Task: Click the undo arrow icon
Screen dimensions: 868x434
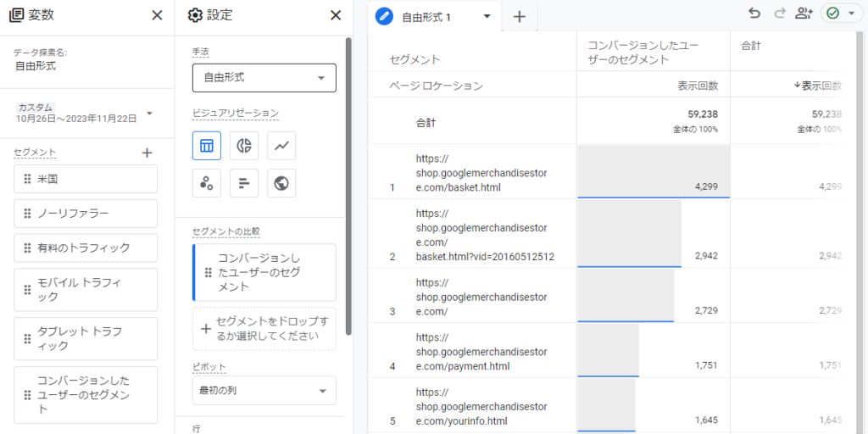Action: (754, 14)
